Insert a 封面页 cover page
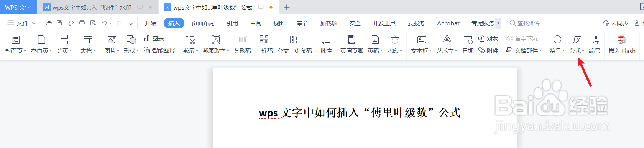The width and height of the screenshot is (644, 148). click(x=16, y=45)
